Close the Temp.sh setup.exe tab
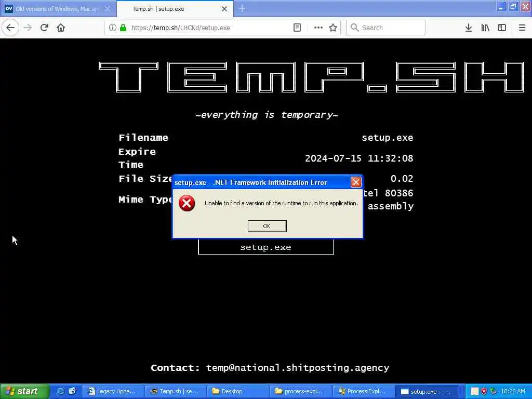532x399 pixels. [x=224, y=9]
